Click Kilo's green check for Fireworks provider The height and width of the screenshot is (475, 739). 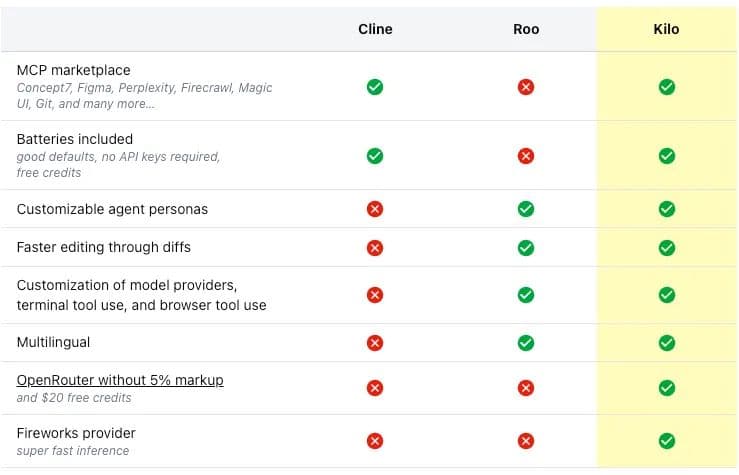click(x=667, y=441)
